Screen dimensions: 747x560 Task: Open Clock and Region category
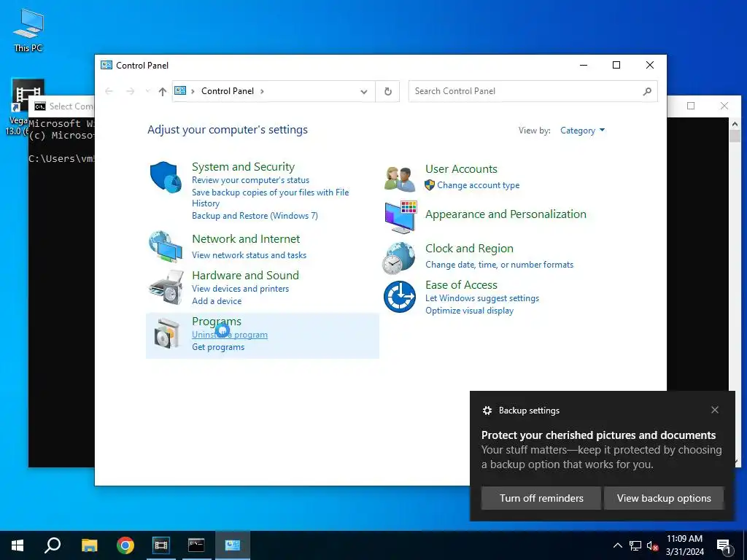469,249
